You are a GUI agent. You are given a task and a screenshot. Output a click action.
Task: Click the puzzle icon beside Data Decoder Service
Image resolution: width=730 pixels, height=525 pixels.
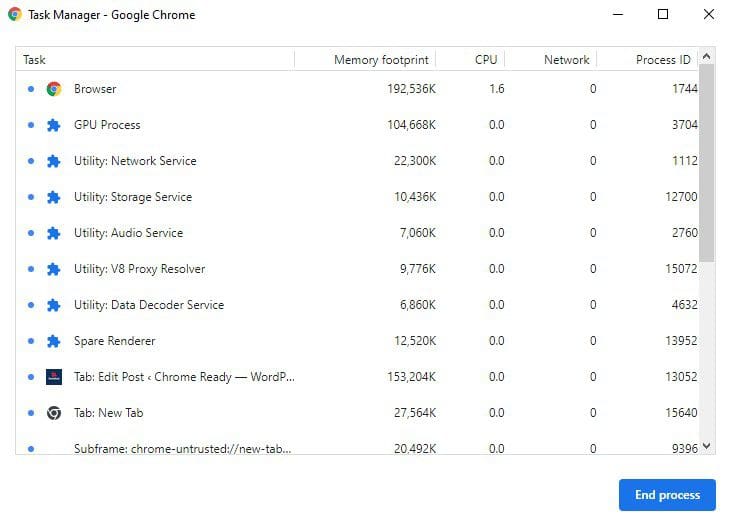pyautogui.click(x=54, y=305)
